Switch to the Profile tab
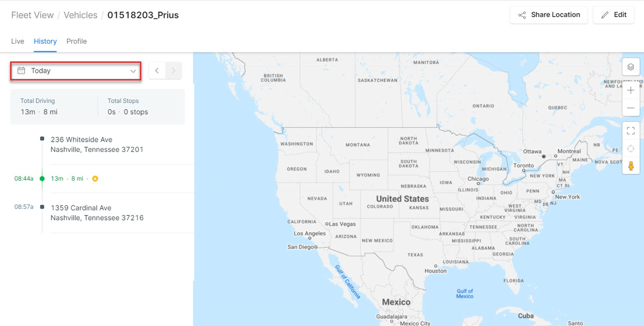Screen dimensions: 644x326 [x=76, y=41]
